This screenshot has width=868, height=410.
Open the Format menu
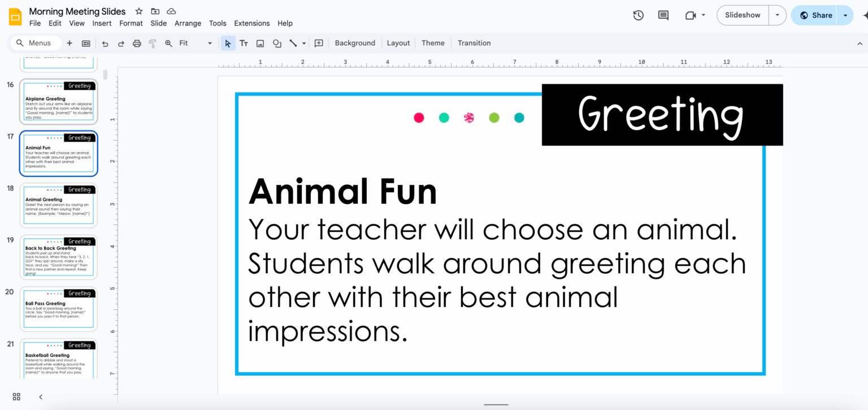point(131,23)
